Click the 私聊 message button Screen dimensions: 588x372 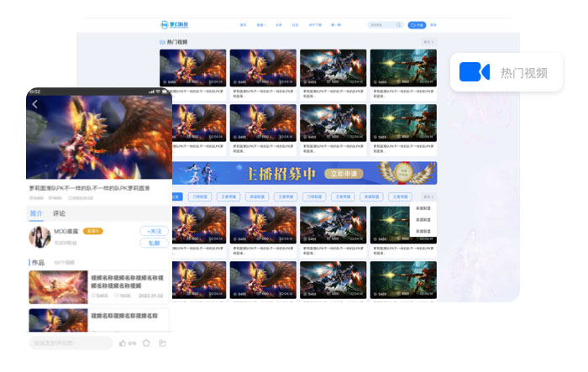154,243
